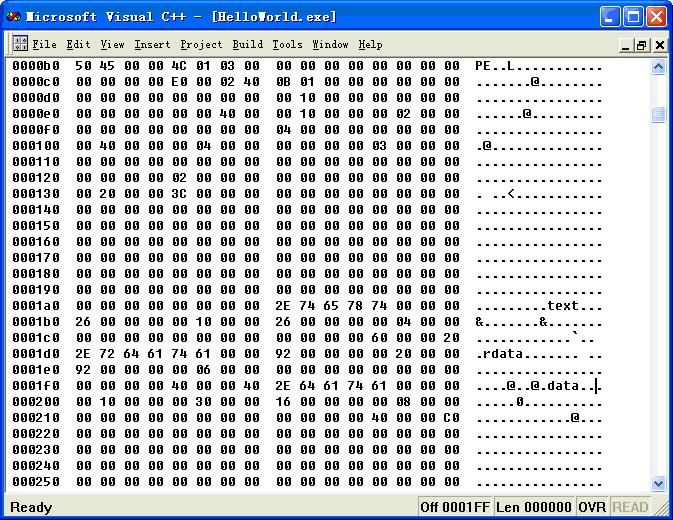Click the '<' ASCII character in row 000130
673x520 pixels.
511,194
